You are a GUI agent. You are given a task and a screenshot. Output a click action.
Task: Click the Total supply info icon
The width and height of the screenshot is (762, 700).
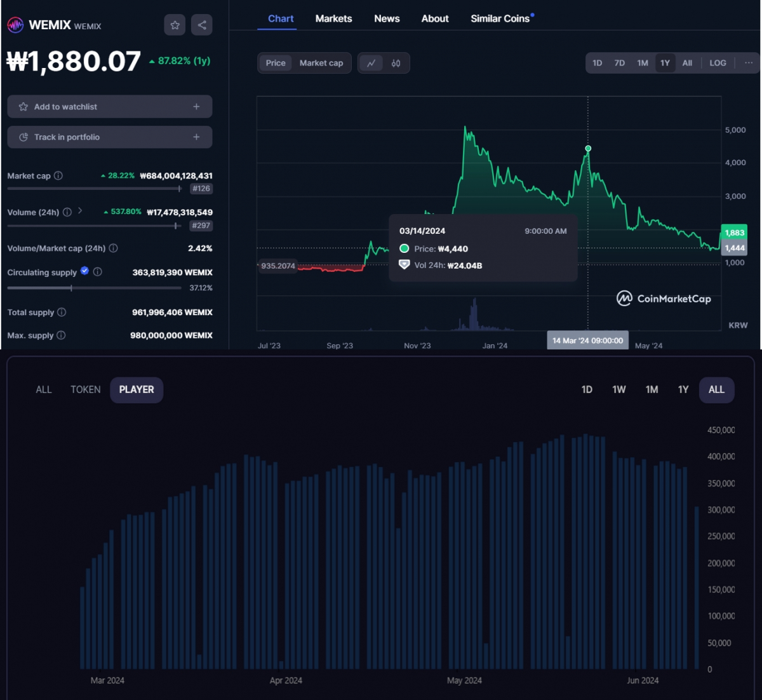pyautogui.click(x=62, y=313)
